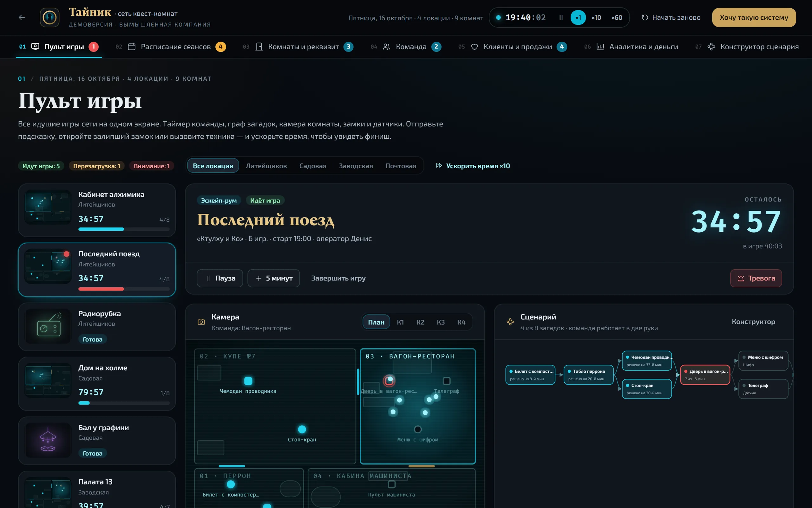The height and width of the screenshot is (508, 812).
Task: Click the Телеграф sensor marker on the plan
Action: tap(446, 381)
